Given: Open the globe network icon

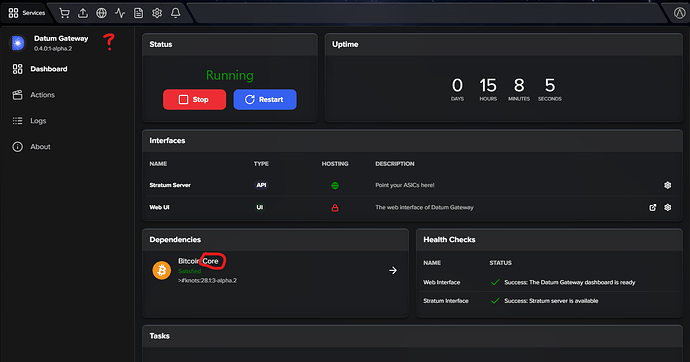Looking at the screenshot, I should click(x=101, y=13).
